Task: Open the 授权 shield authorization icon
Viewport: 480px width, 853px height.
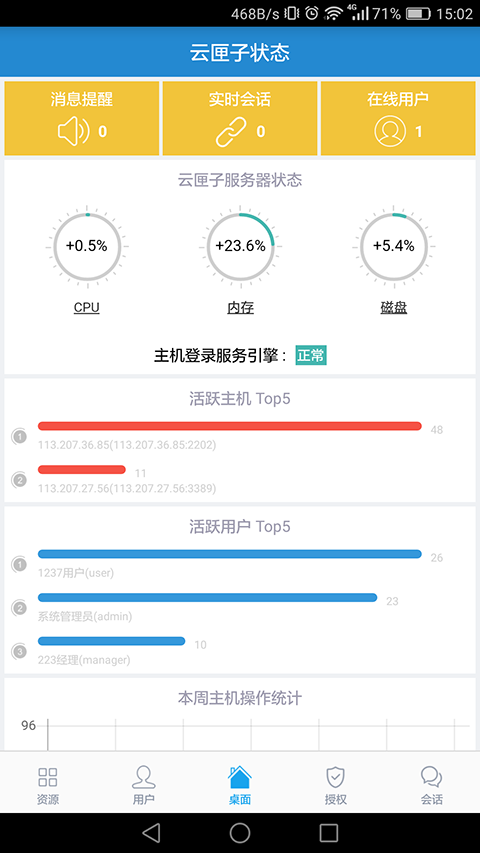Action: point(335,777)
